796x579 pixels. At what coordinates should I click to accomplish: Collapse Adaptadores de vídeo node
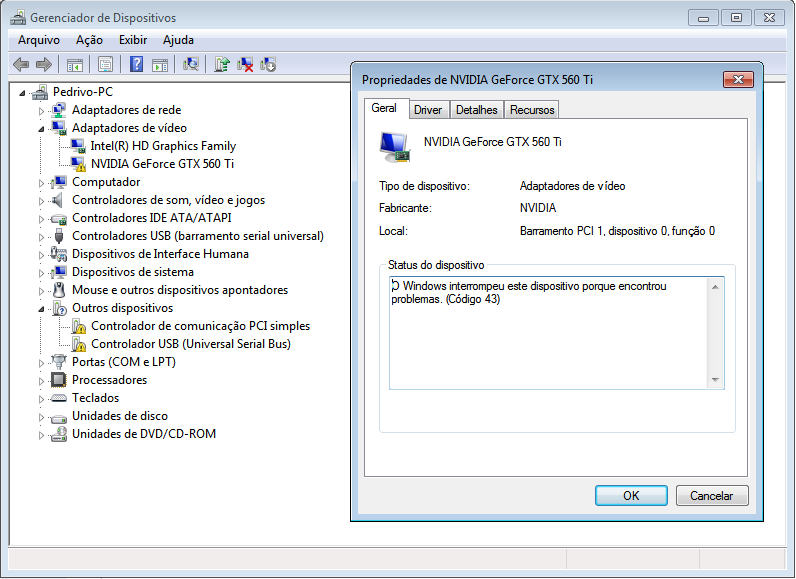pos(41,129)
